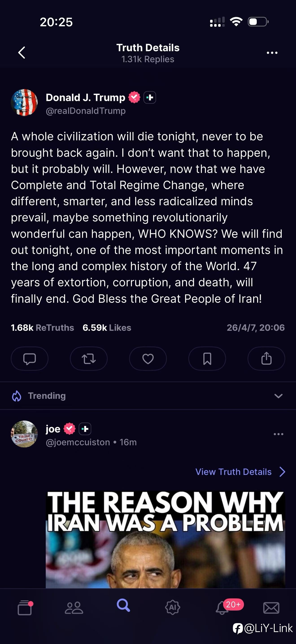Tap the View Truth Details chevron arrow

click(x=282, y=472)
